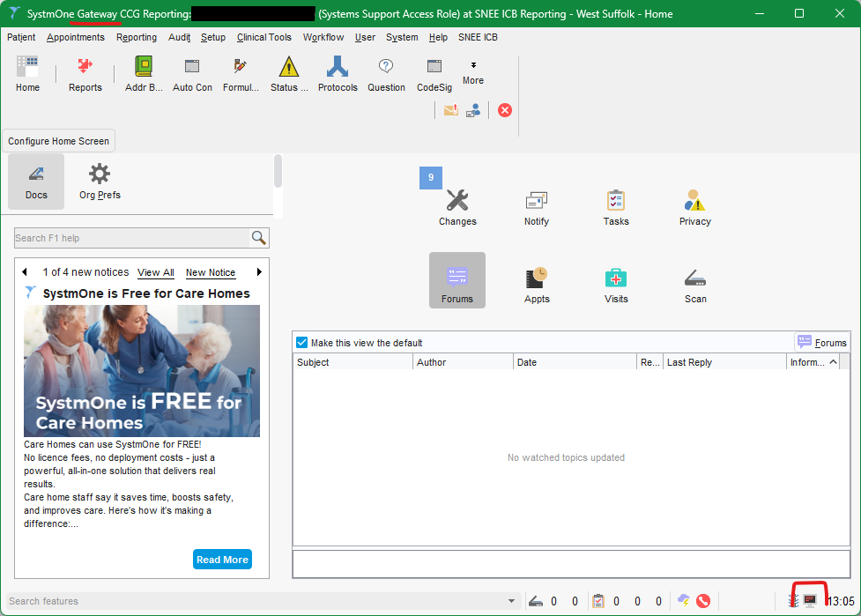Click the Question toolbar icon

pos(386,73)
